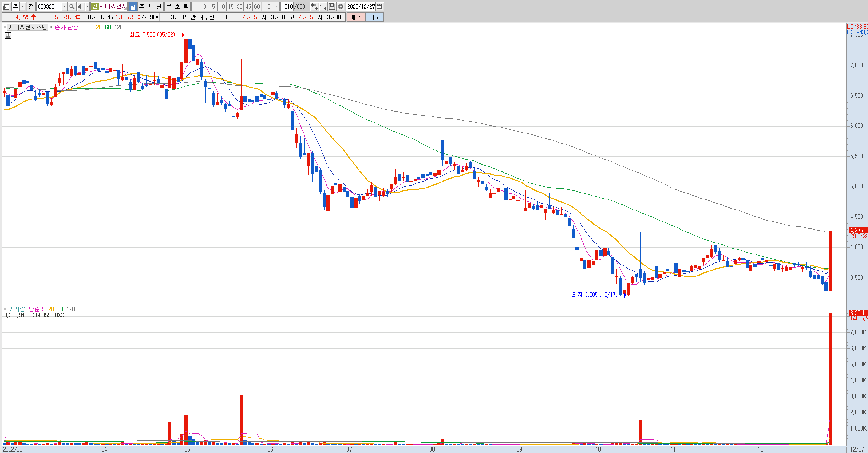Click the 전 button
Screen dimensions: 868x453
point(31,6)
